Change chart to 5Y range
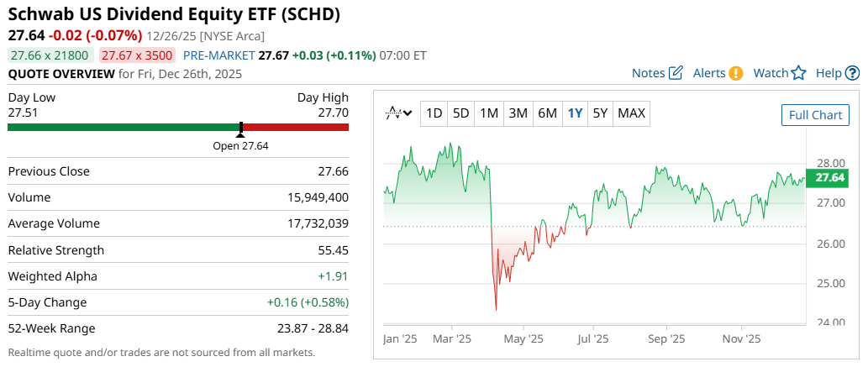Screen dimensions: 868x367 coord(600,113)
